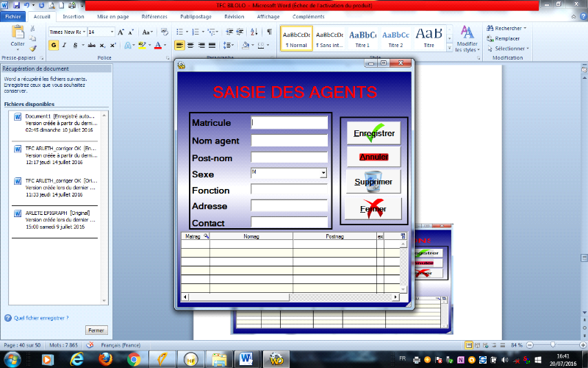Open the Sélectionner dropdown
Screen dimensions: 588x368
(508, 49)
